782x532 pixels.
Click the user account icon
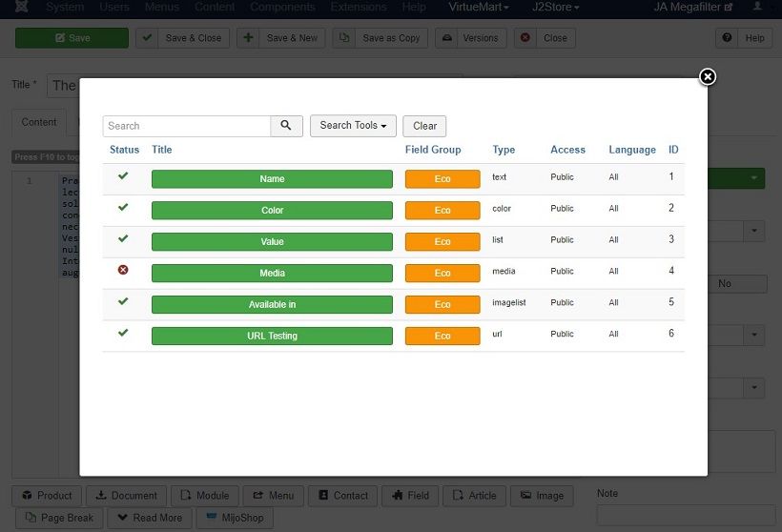tap(757, 6)
